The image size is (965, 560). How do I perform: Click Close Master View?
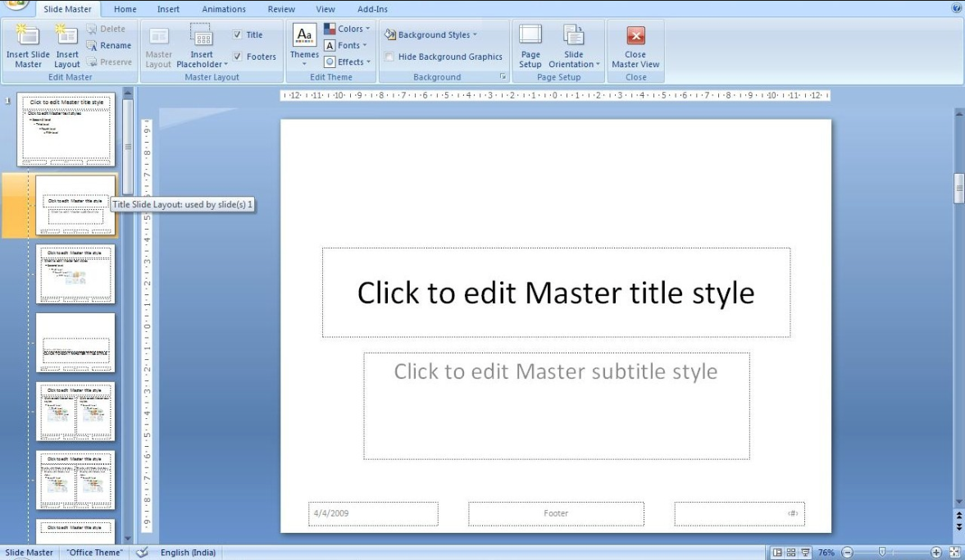635,45
